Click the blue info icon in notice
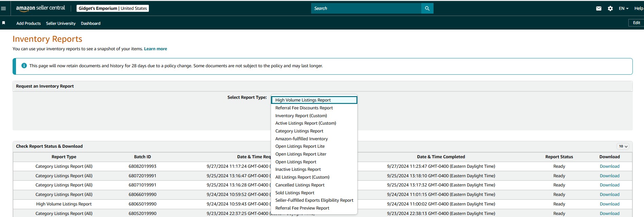This screenshot has width=644, height=217. [24, 66]
